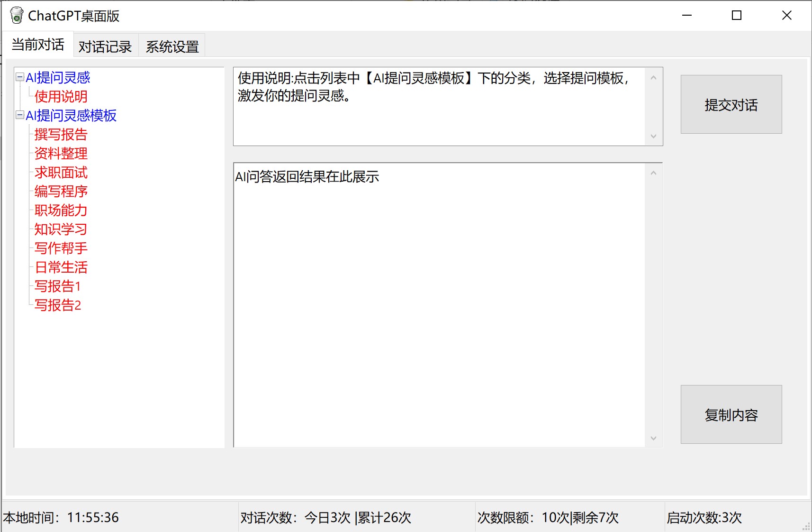
Task: Click the ChatGPT app icon in title bar
Action: [x=17, y=15]
